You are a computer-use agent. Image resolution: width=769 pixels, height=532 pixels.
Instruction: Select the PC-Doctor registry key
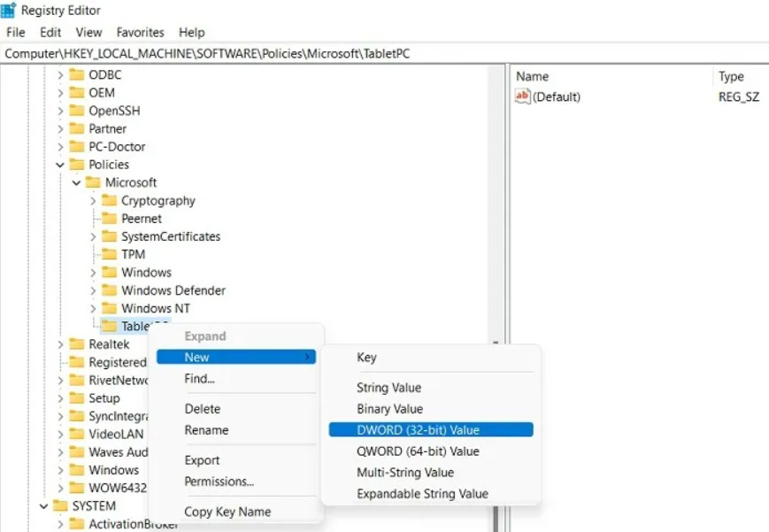117,147
